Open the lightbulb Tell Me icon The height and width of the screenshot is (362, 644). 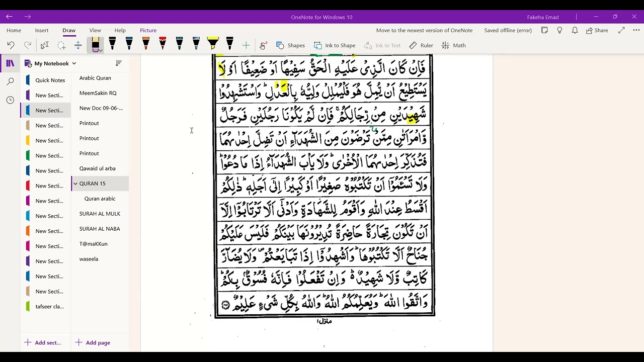coord(559,30)
